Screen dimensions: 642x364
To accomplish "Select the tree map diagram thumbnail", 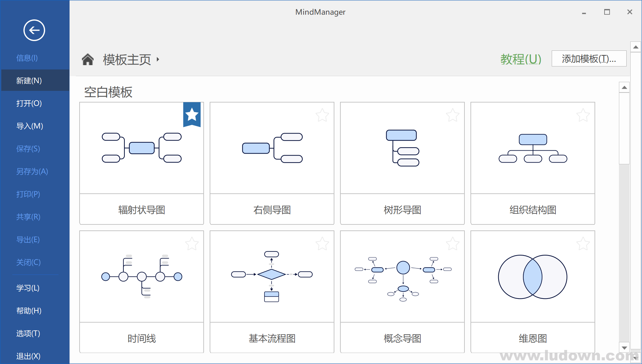I will click(x=402, y=148).
